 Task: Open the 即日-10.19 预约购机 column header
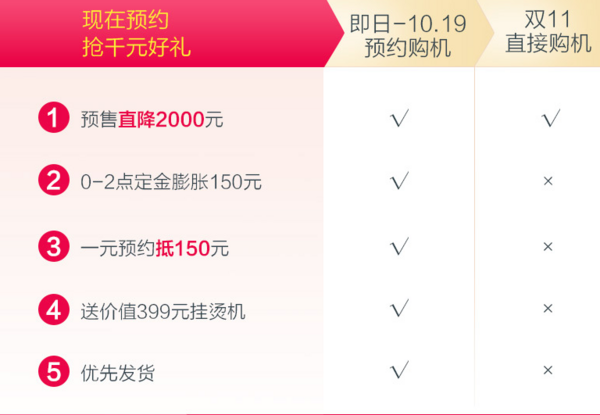click(408, 35)
